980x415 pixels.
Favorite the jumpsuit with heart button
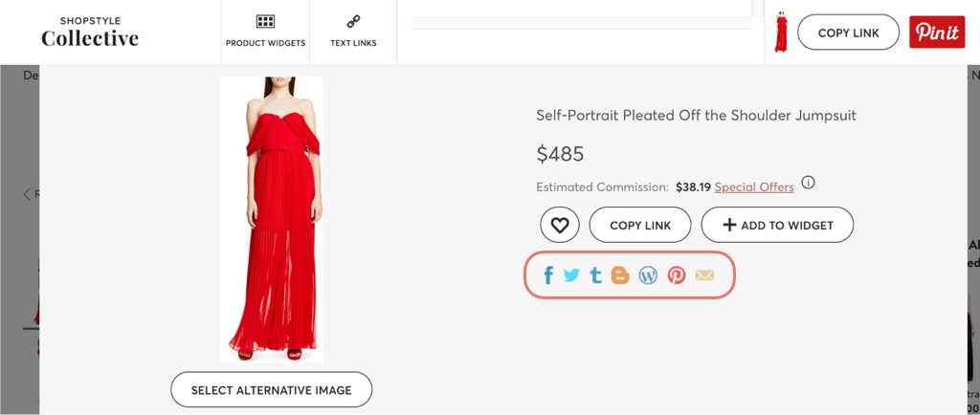point(560,226)
